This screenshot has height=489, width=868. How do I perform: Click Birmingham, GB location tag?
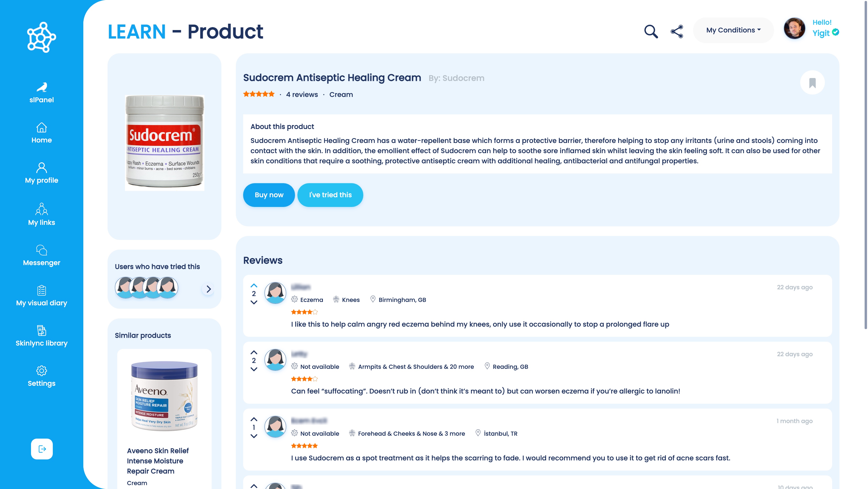click(x=398, y=300)
